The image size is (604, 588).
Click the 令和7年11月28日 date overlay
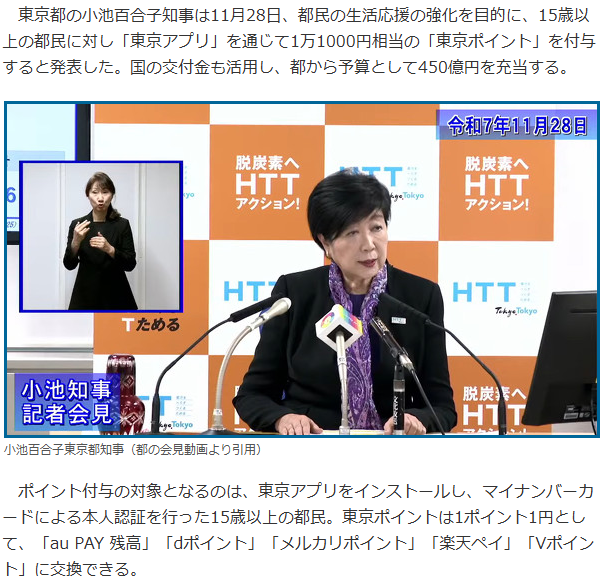click(x=515, y=125)
